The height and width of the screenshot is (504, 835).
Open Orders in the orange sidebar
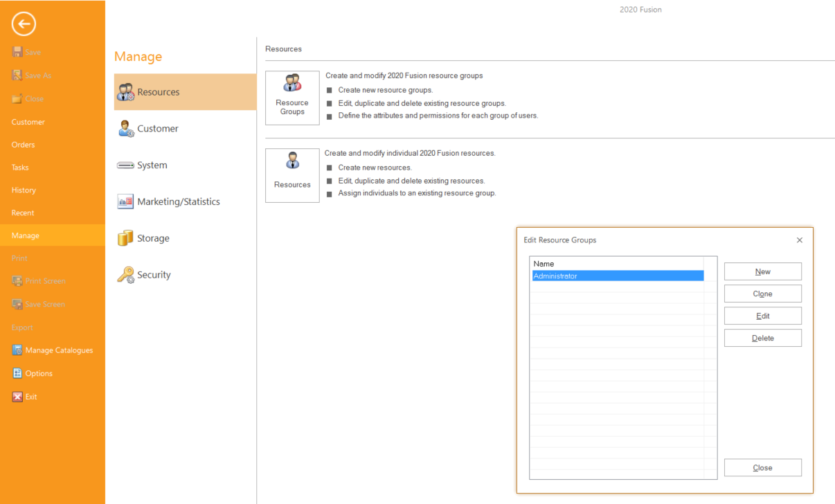tap(23, 145)
